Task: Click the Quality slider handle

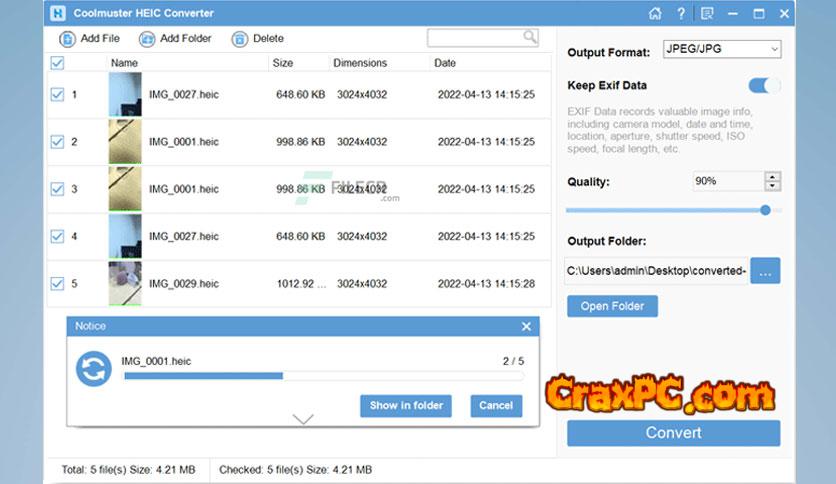Action: (x=765, y=210)
